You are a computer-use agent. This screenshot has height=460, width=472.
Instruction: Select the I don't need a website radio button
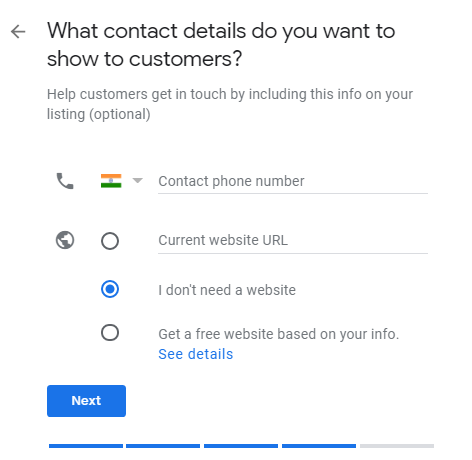(110, 289)
